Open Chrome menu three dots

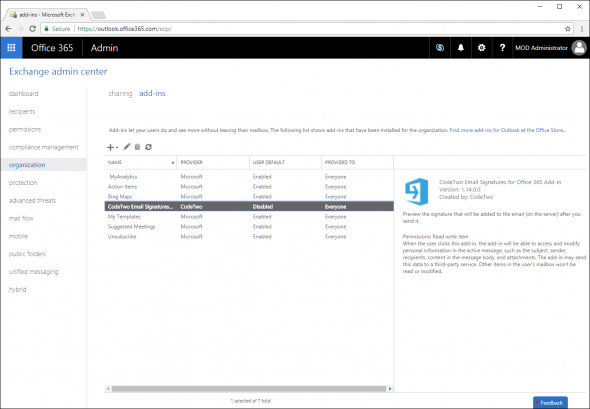pos(581,29)
